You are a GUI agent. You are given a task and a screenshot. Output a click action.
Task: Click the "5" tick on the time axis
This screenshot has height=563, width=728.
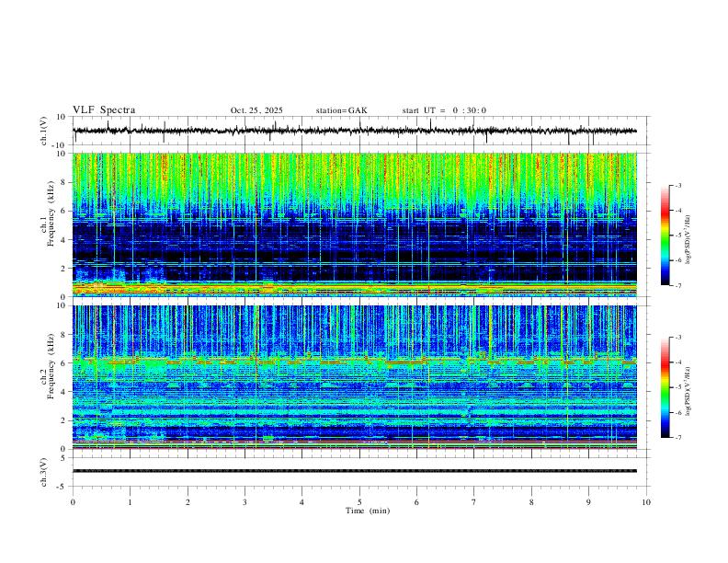tap(359, 502)
